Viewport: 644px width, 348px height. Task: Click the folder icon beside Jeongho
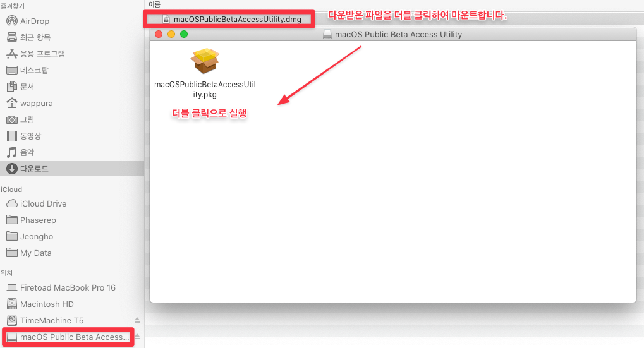(x=12, y=236)
